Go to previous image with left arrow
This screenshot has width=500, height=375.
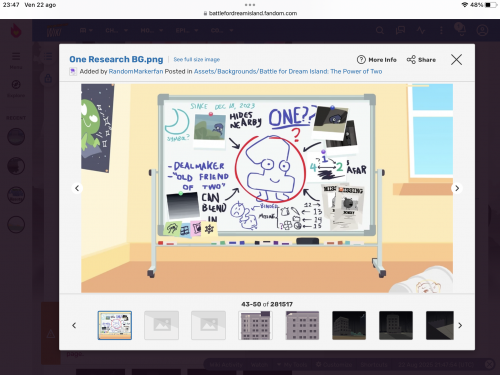pos(77,188)
